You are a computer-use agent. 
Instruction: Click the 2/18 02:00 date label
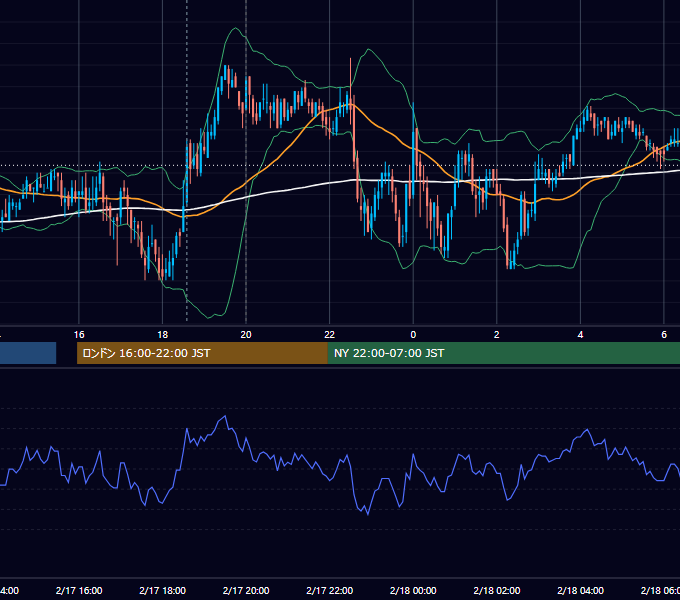point(497,591)
